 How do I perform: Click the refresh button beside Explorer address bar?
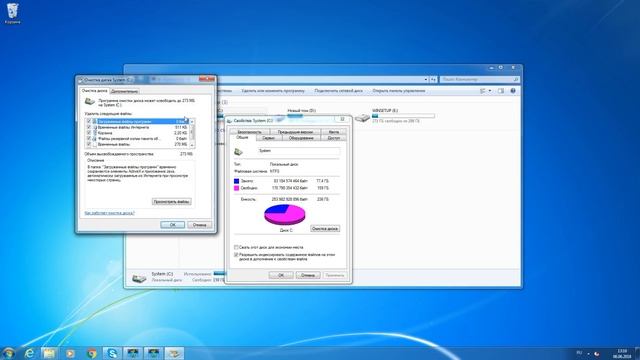[x=433, y=80]
